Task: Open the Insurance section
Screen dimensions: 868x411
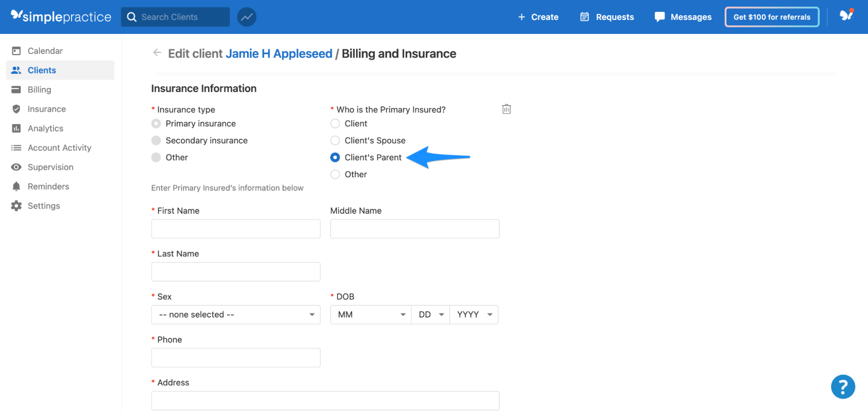Action: [46, 109]
